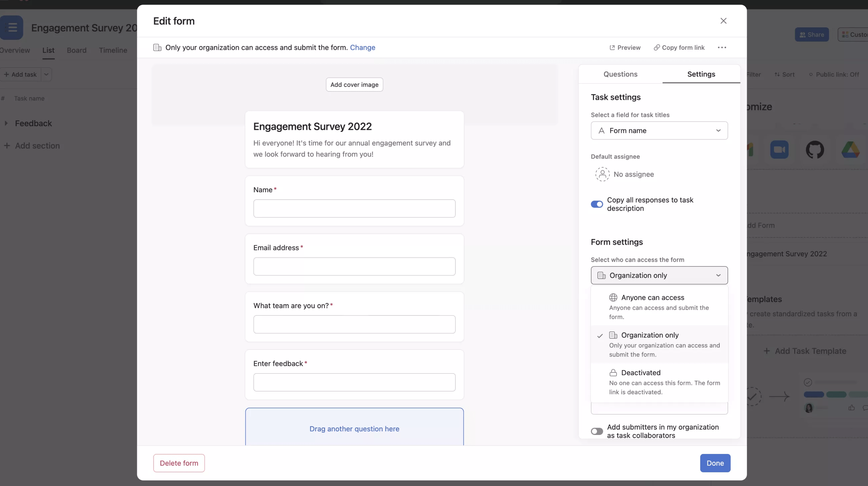The height and width of the screenshot is (486, 868).
Task: Click the Email address input field
Action: coord(354,266)
